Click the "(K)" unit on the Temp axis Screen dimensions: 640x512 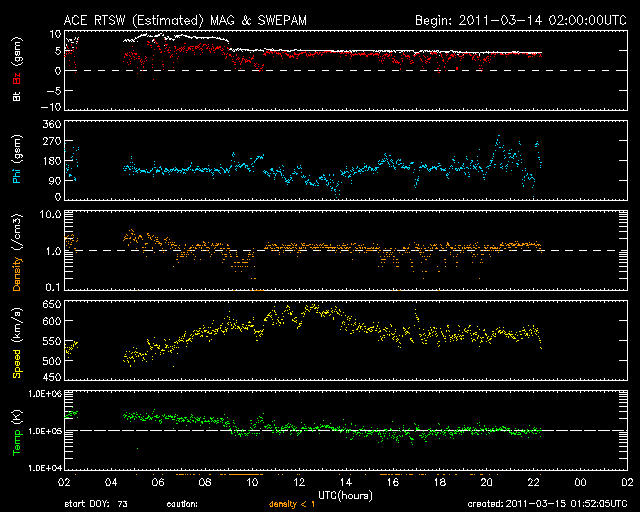click(x=17, y=418)
